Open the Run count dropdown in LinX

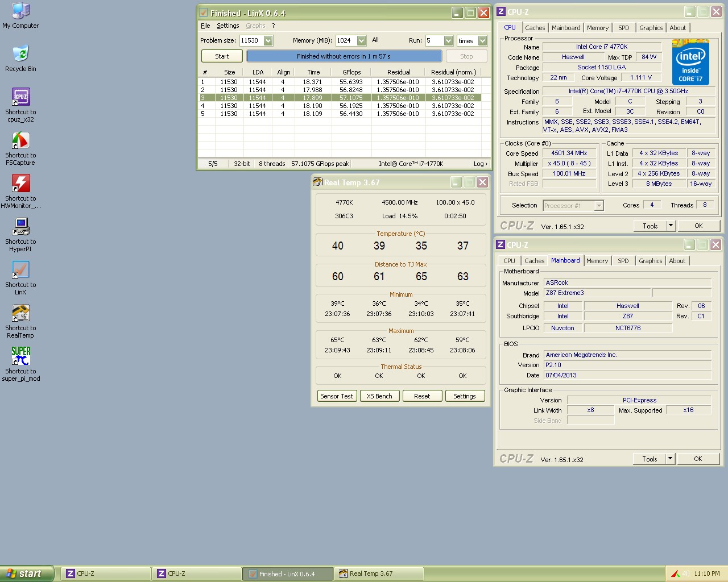449,40
